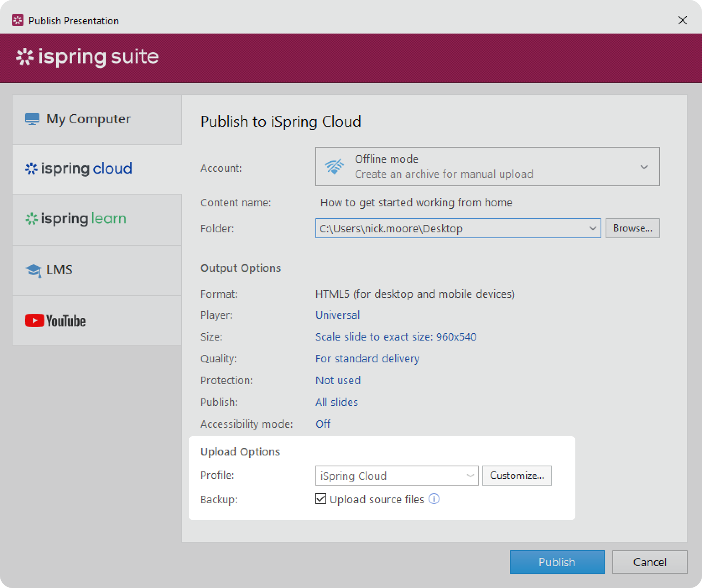Close the Publish Presentation dialog

(x=682, y=20)
